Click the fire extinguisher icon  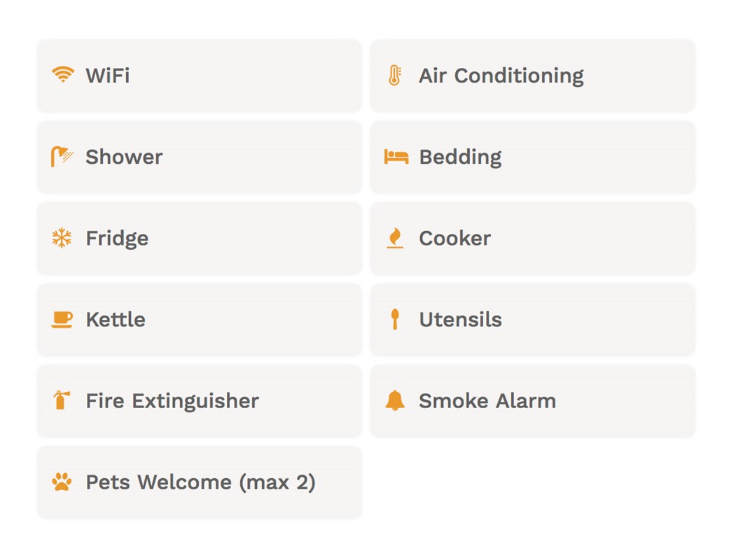[x=62, y=400]
